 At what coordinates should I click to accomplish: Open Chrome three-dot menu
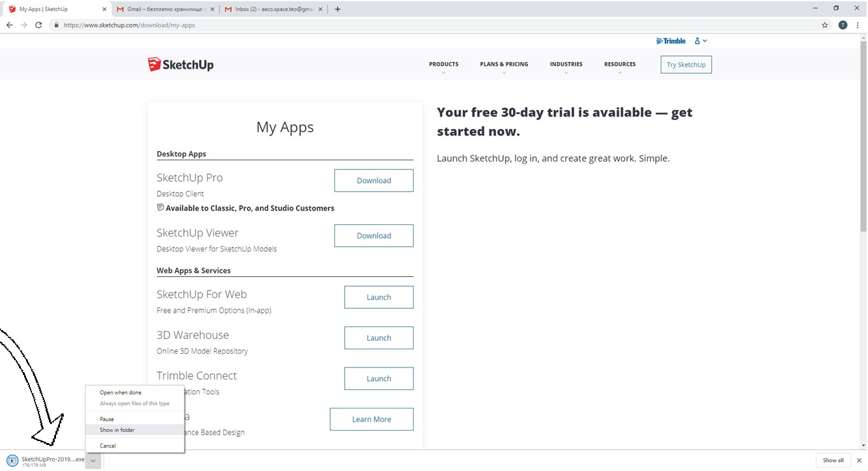click(x=858, y=25)
